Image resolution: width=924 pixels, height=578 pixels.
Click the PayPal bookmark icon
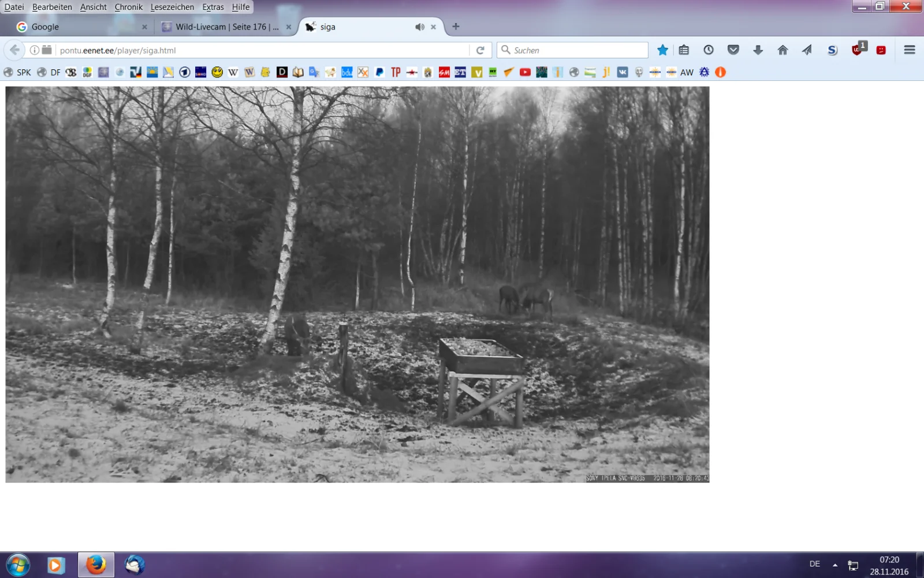coord(379,72)
